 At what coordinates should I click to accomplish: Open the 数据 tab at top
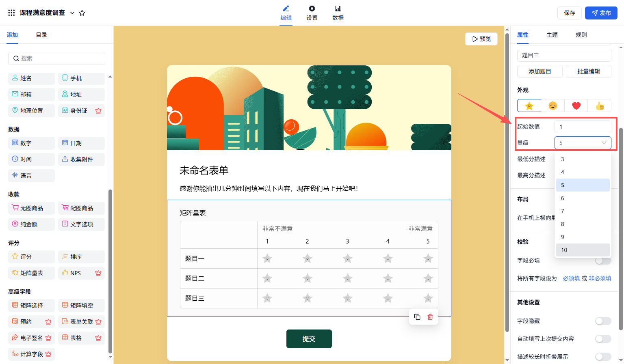(x=338, y=13)
